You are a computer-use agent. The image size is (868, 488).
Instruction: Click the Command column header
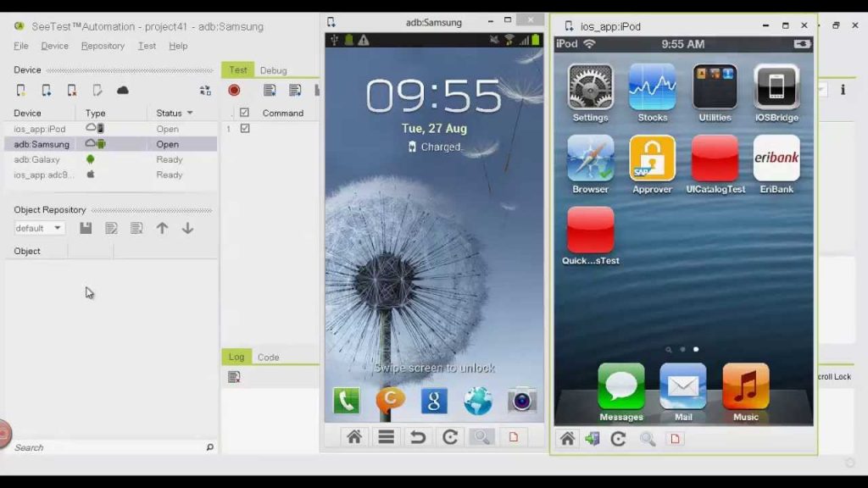283,113
